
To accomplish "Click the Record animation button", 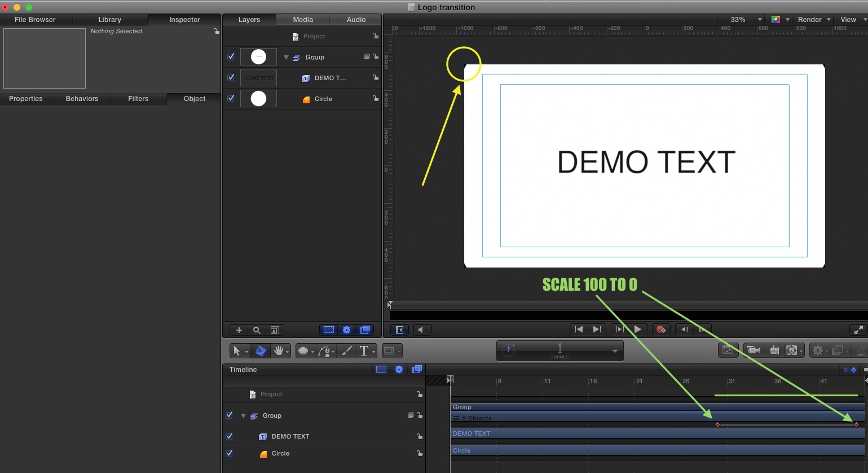I will point(660,330).
